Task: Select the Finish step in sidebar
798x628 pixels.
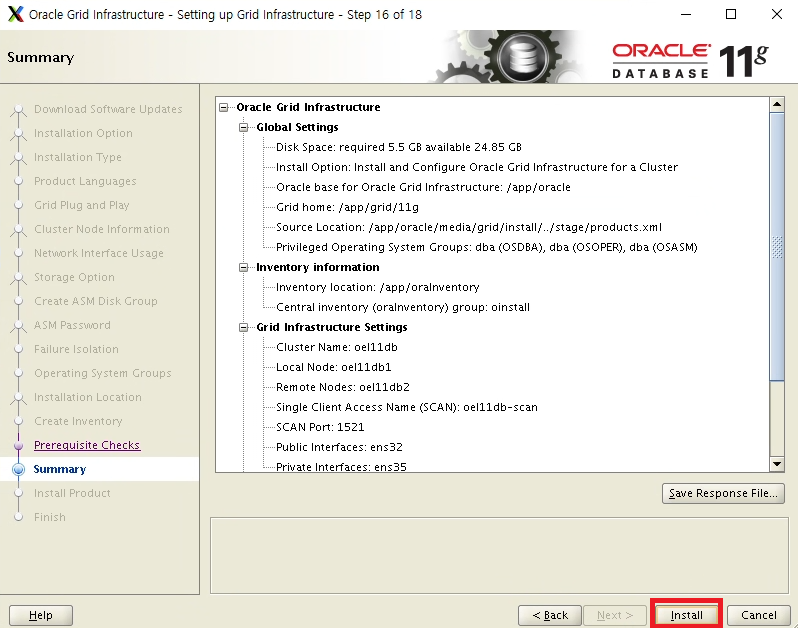Action: click(49, 517)
